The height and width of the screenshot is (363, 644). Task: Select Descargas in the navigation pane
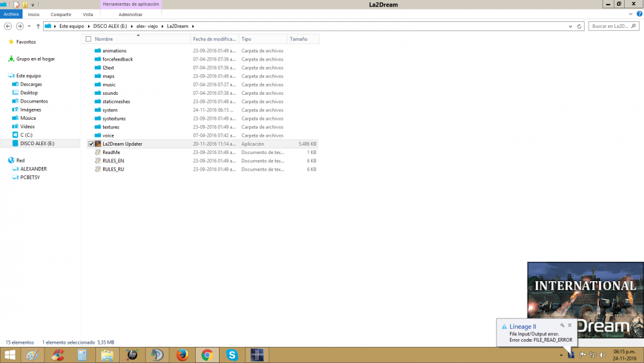point(31,84)
